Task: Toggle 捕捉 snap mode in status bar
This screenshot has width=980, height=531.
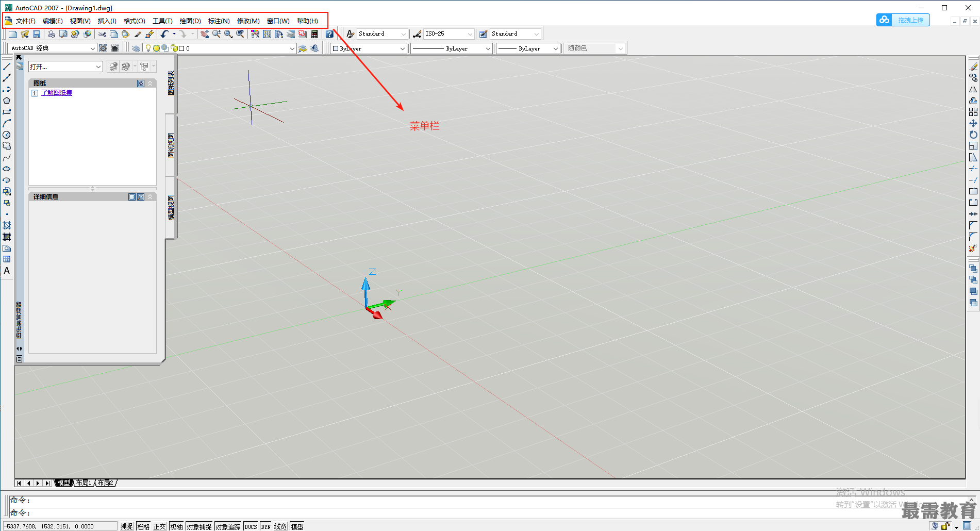Action: [127, 526]
